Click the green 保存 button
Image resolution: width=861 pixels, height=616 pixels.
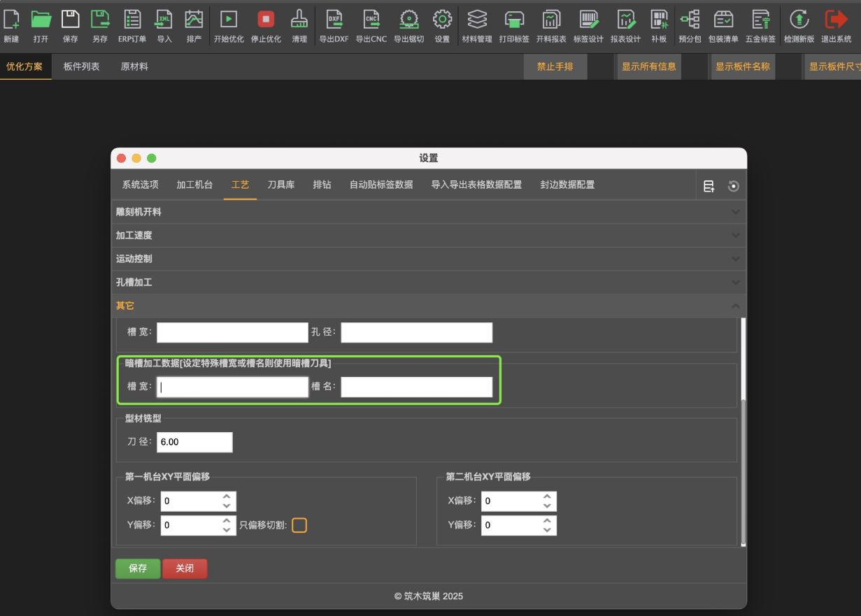[x=138, y=569]
